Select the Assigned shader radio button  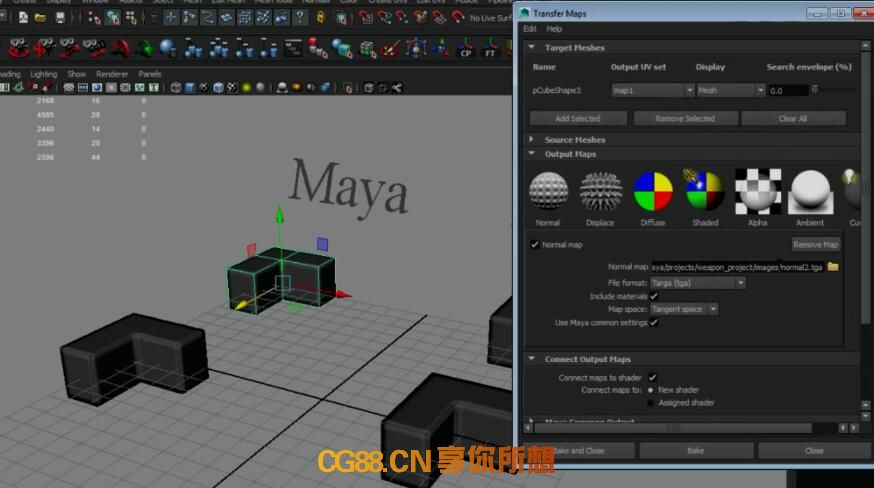650,403
